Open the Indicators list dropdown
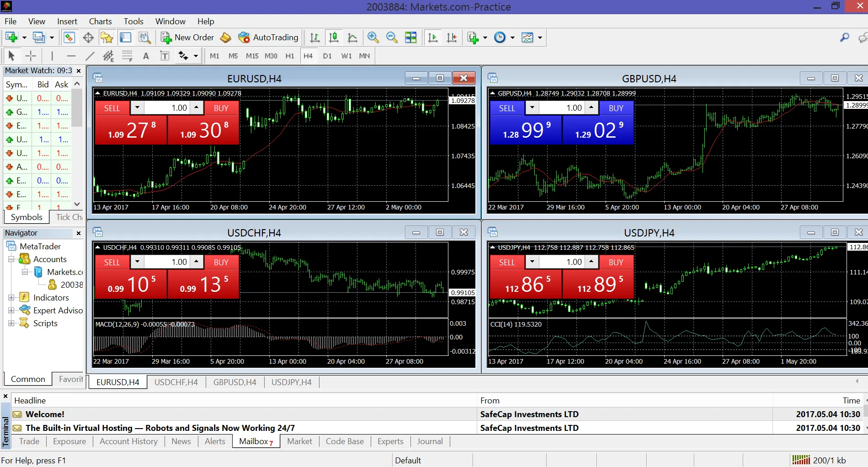This screenshot has width=868, height=467. point(485,38)
